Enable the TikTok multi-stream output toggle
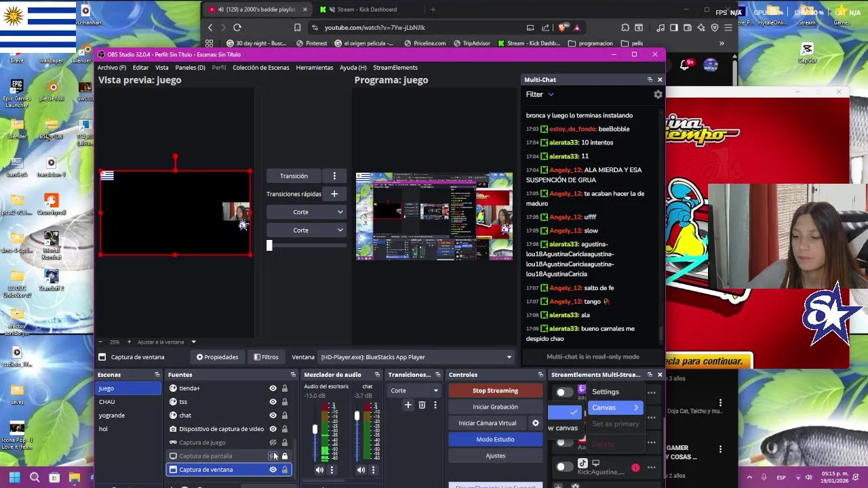Viewport: 868px width, 488px height. pyautogui.click(x=564, y=467)
